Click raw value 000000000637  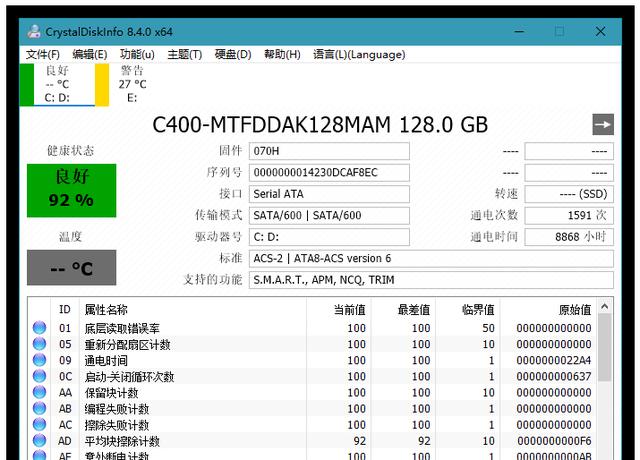(x=553, y=376)
